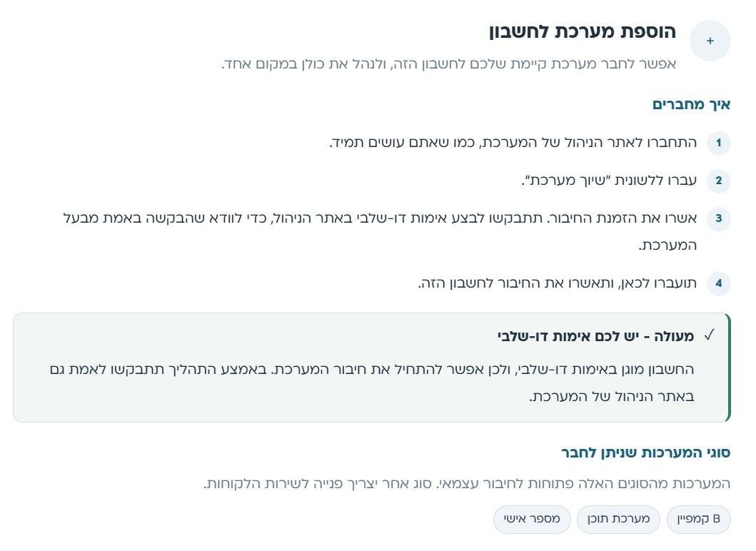
Task: Click the step text mentioning "שיוך מערכת" tab
Action: (609, 181)
